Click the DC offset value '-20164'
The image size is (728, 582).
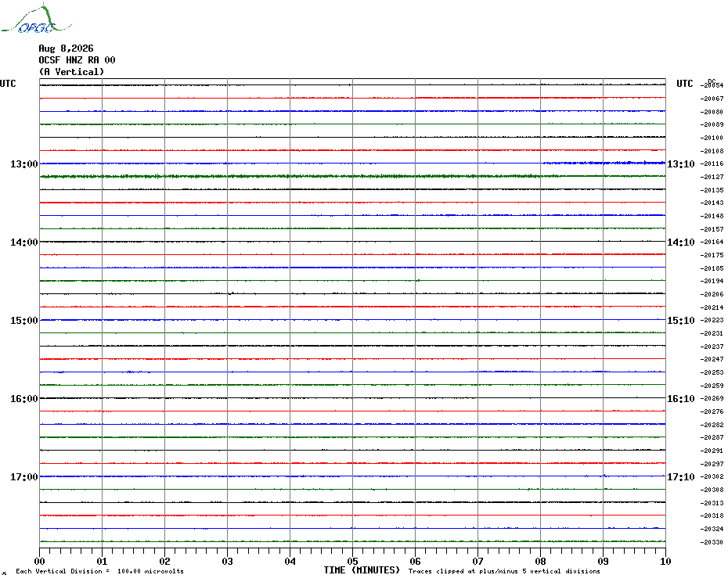tap(712, 242)
